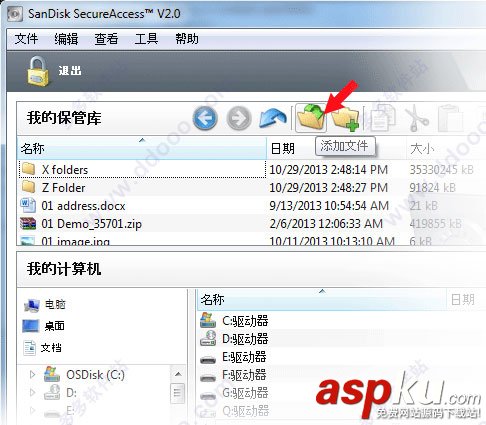Screen dimensions: 486x425
Task: Select C:驱动器 in the list
Action: click(x=245, y=321)
